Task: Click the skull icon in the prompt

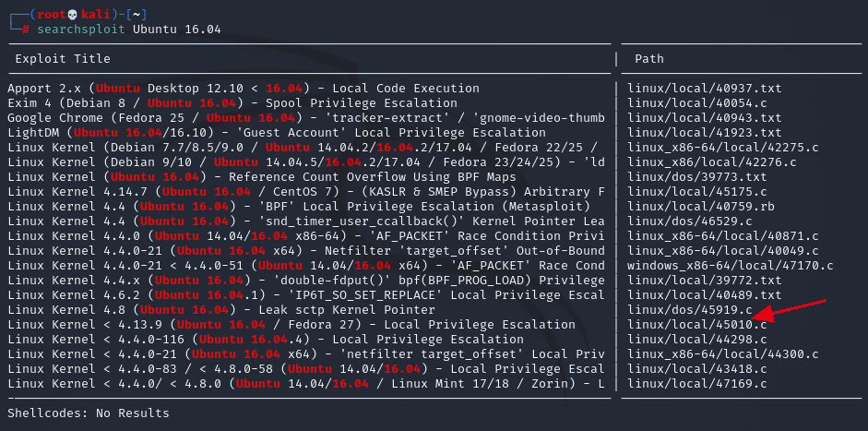Action: pos(74,15)
